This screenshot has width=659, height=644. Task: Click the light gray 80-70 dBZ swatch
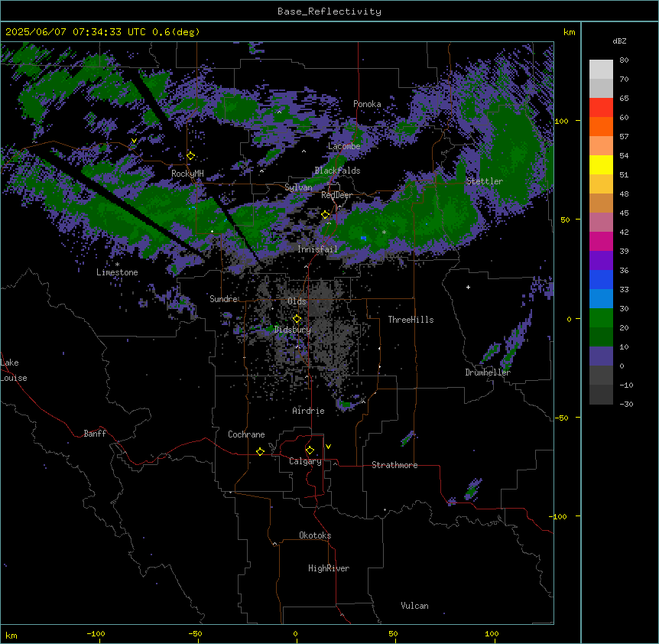[x=601, y=70]
